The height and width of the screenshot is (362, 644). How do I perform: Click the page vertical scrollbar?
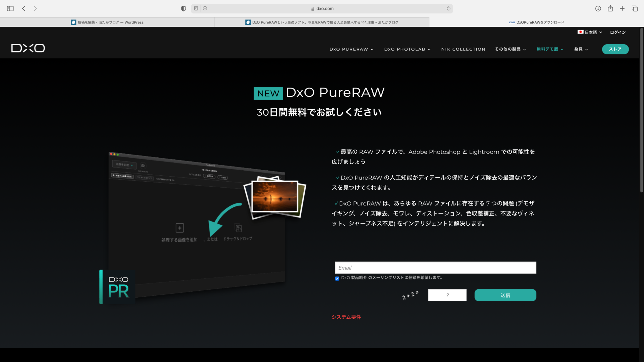(x=641, y=110)
